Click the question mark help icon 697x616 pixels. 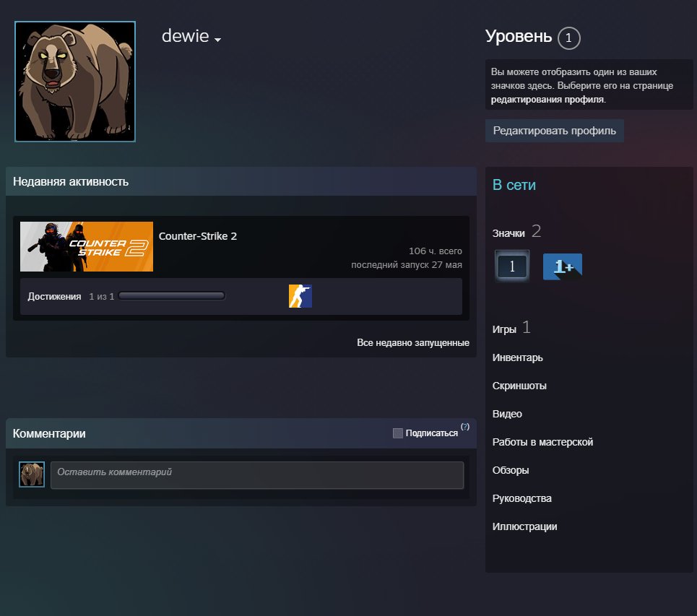click(x=465, y=427)
